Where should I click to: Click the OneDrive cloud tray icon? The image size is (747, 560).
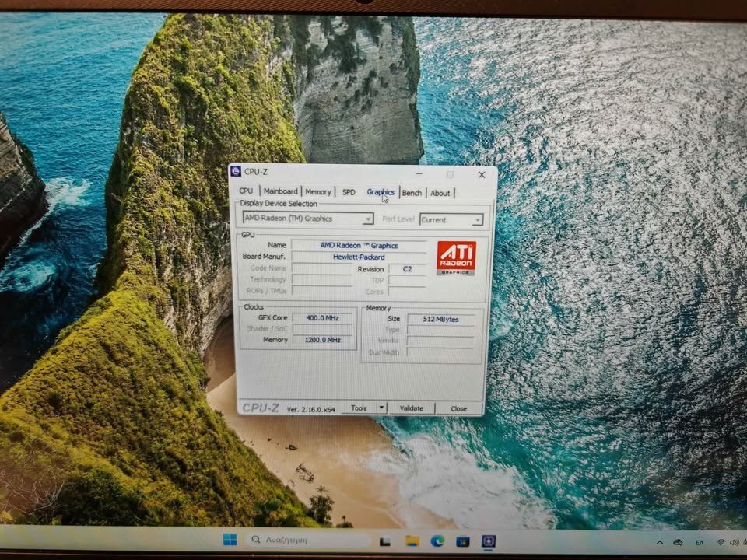click(x=678, y=542)
